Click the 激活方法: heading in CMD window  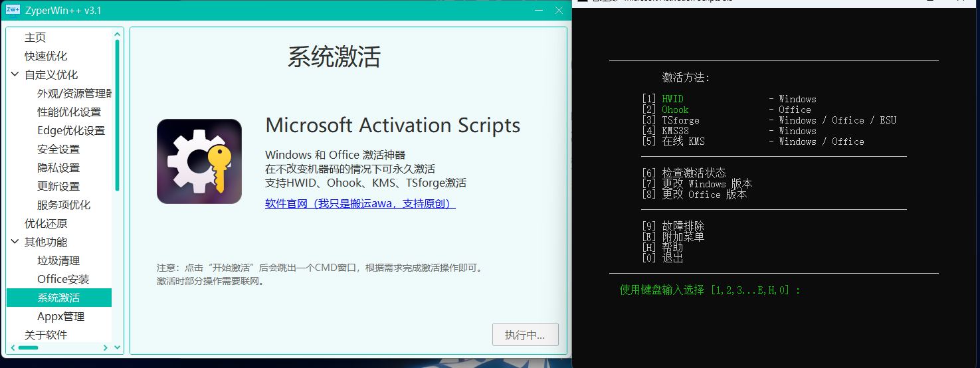[x=686, y=78]
